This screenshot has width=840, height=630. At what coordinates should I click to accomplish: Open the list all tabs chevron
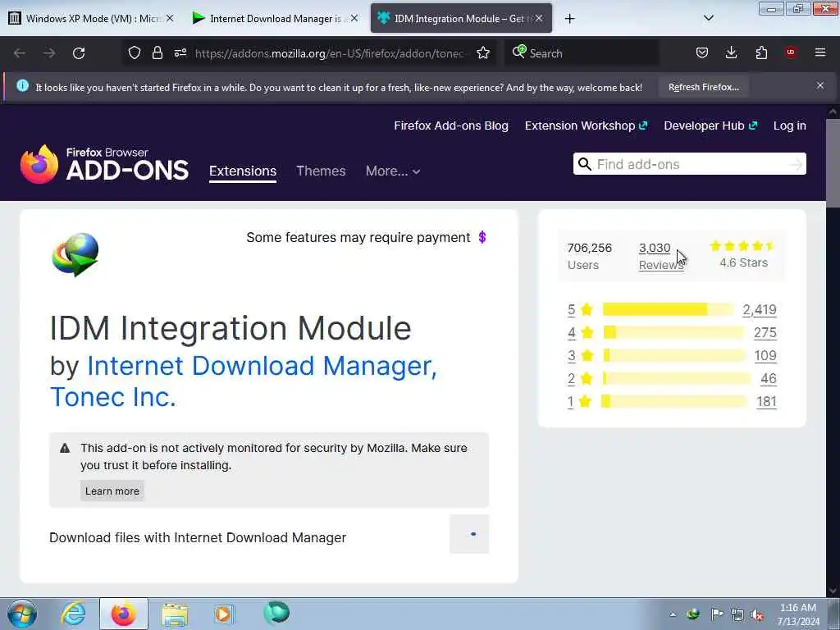[708, 18]
